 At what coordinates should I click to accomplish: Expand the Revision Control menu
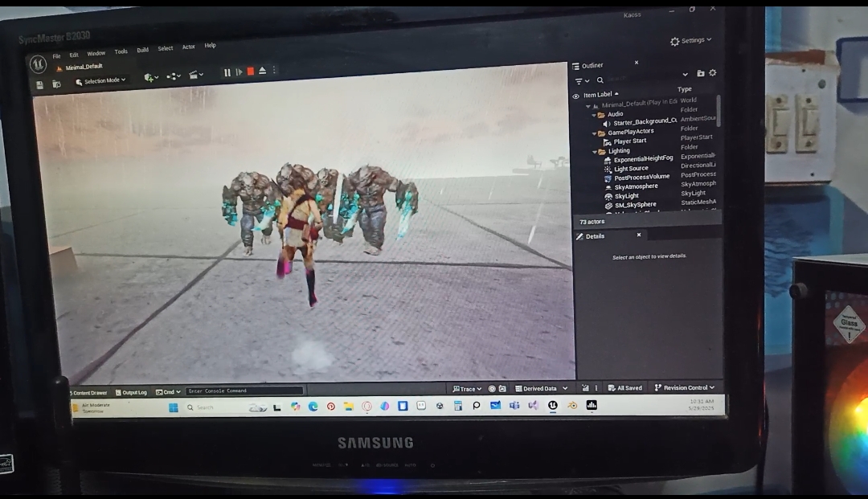pos(685,387)
